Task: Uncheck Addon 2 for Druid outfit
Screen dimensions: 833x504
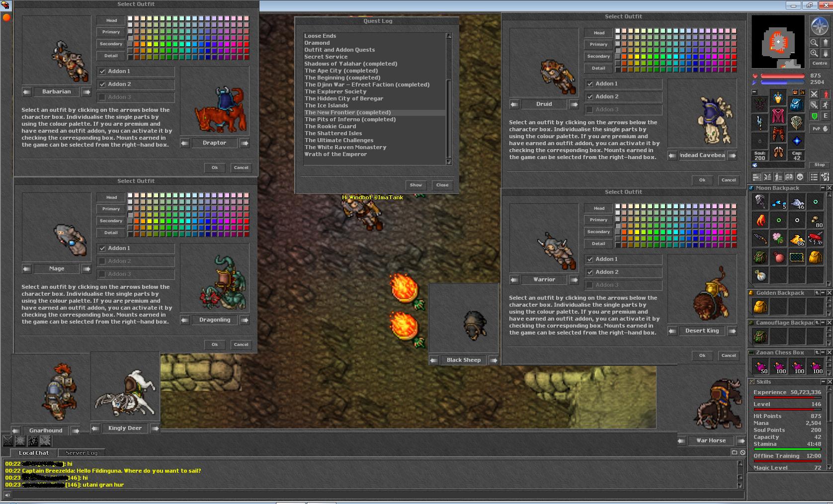Action: pos(590,97)
